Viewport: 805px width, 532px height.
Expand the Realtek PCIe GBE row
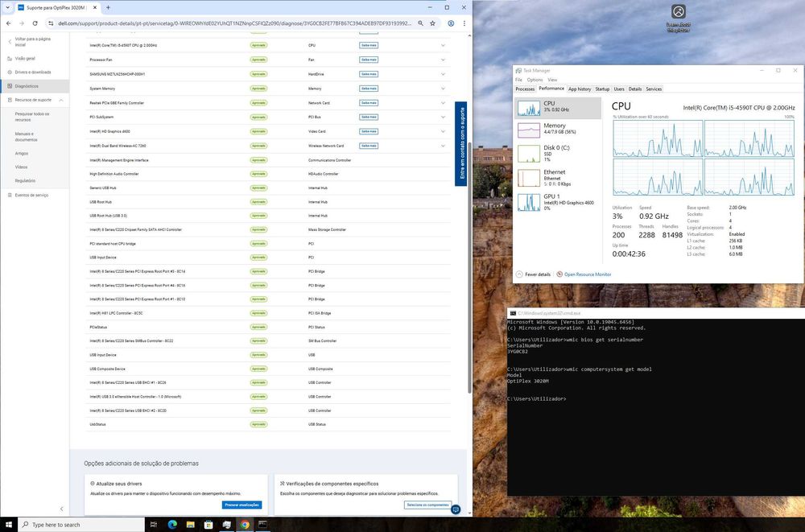pos(443,103)
